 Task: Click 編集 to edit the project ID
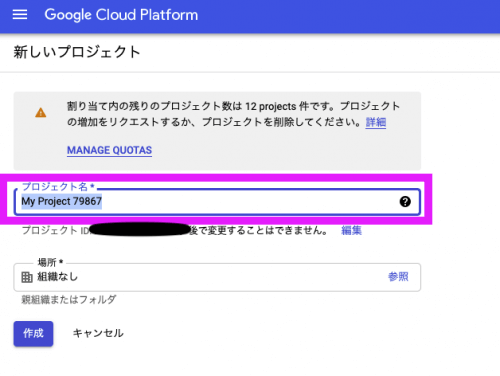(351, 230)
